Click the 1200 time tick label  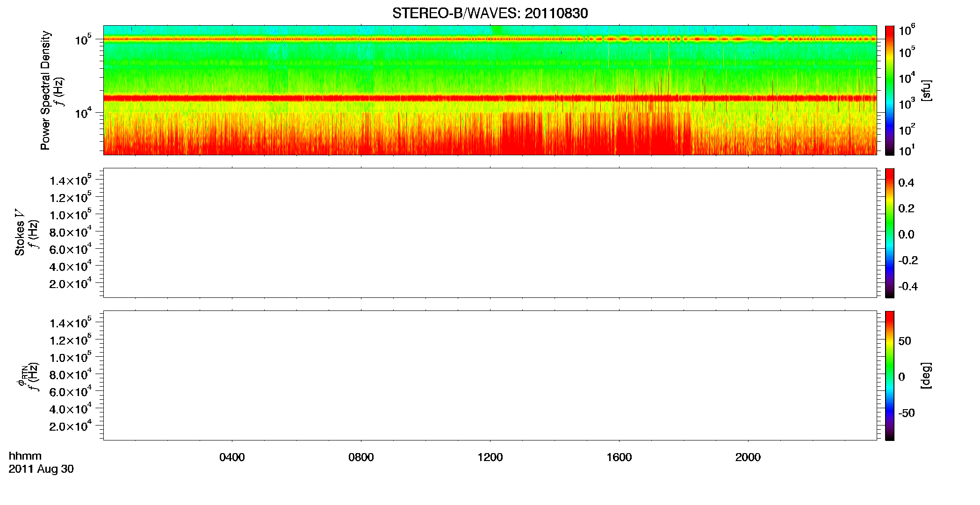[490, 457]
